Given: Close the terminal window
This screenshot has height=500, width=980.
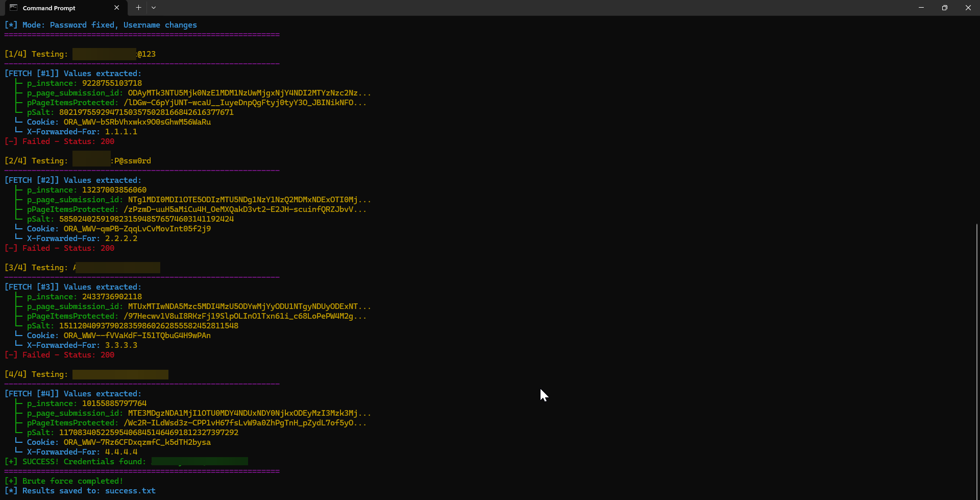Looking at the screenshot, I should coord(968,8).
